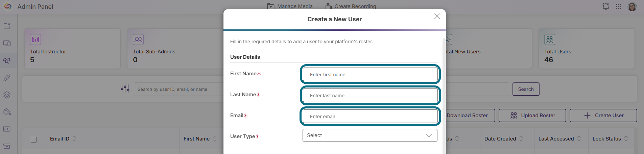Screen dimensions: 644x154
Task: Open the user profile avatar
Action: click(x=632, y=6)
